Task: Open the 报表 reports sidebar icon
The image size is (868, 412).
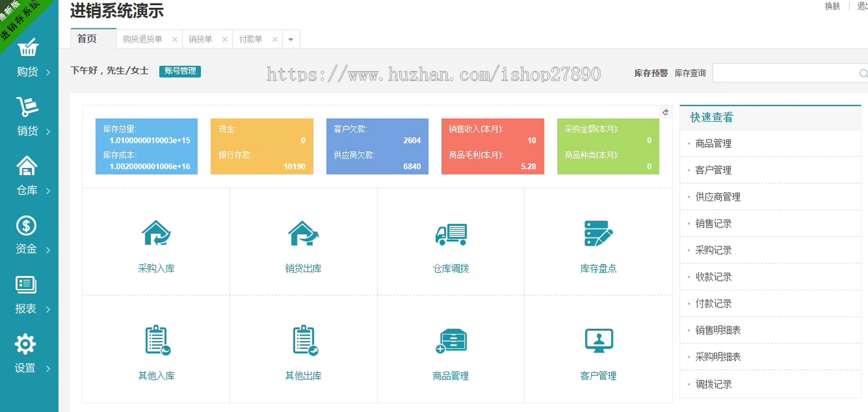Action: (x=27, y=285)
